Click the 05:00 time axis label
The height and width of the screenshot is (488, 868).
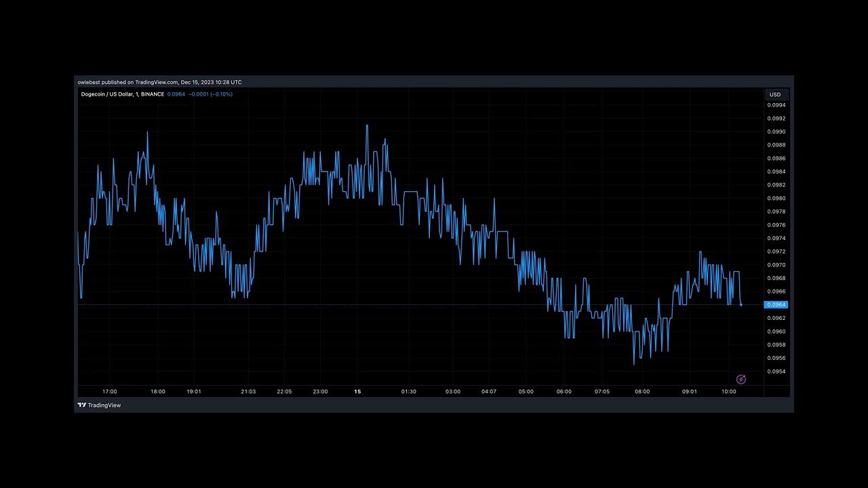(526, 392)
